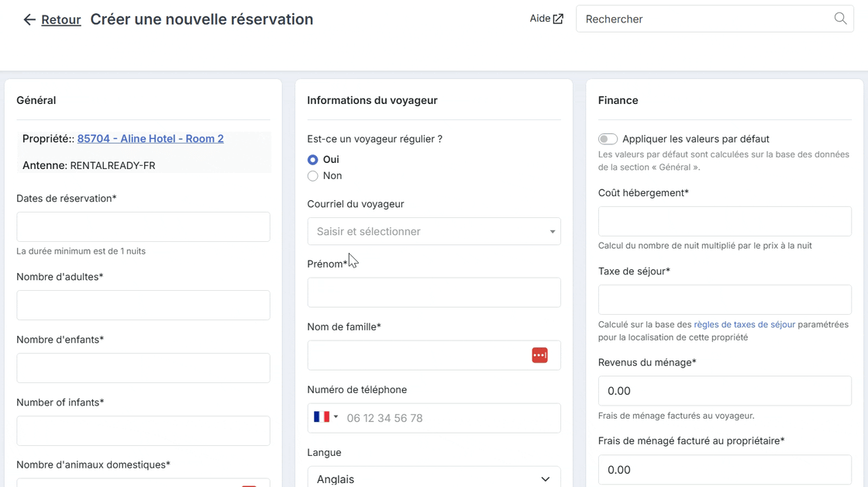Click the Coût hébergement input field

click(x=725, y=221)
